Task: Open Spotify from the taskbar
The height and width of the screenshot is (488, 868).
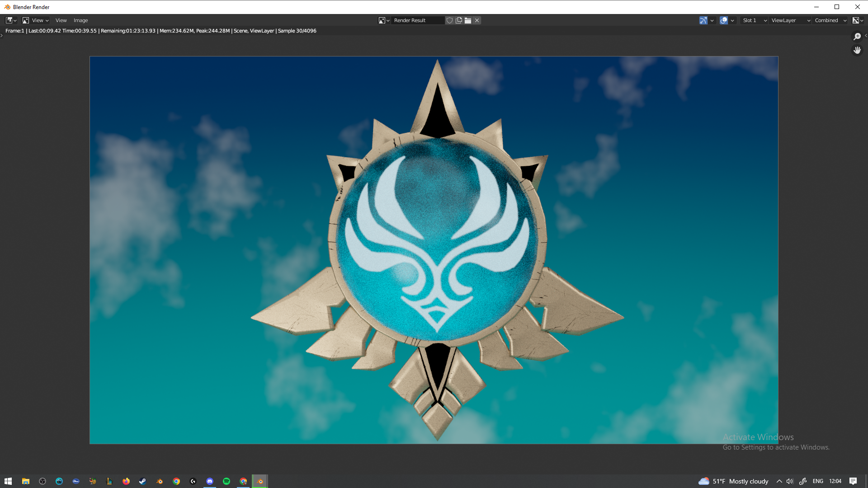Action: (226, 481)
